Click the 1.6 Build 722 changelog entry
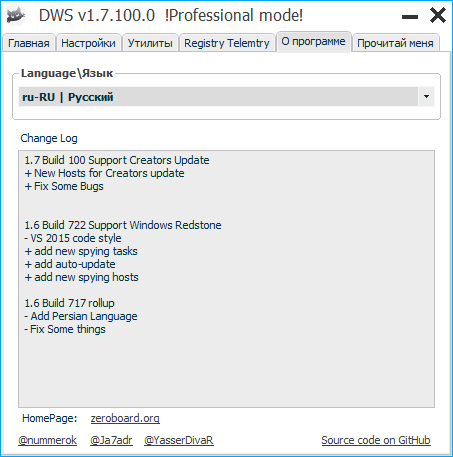Viewport: 453px width, 457px height. pyautogui.click(x=123, y=225)
